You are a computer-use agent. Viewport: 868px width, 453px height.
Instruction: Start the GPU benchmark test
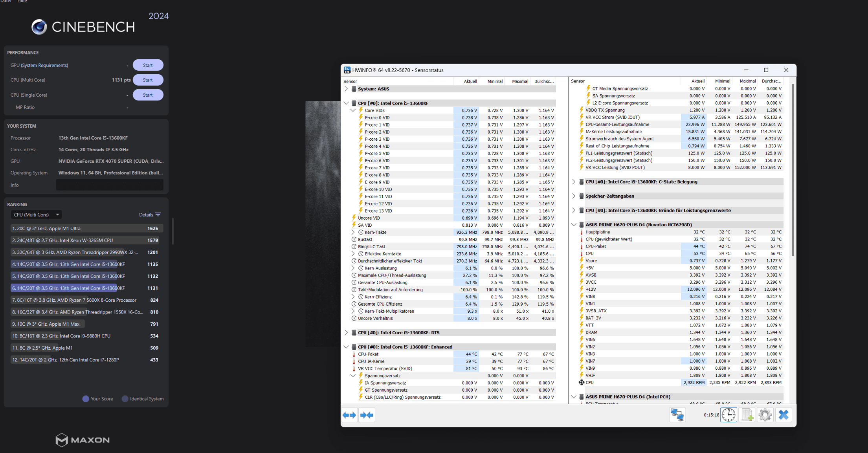148,65
